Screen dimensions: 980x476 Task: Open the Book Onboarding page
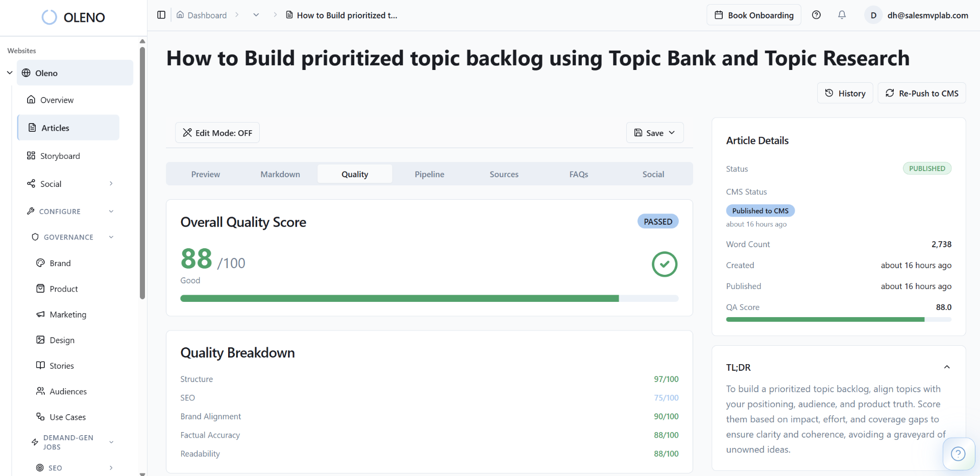pyautogui.click(x=753, y=15)
